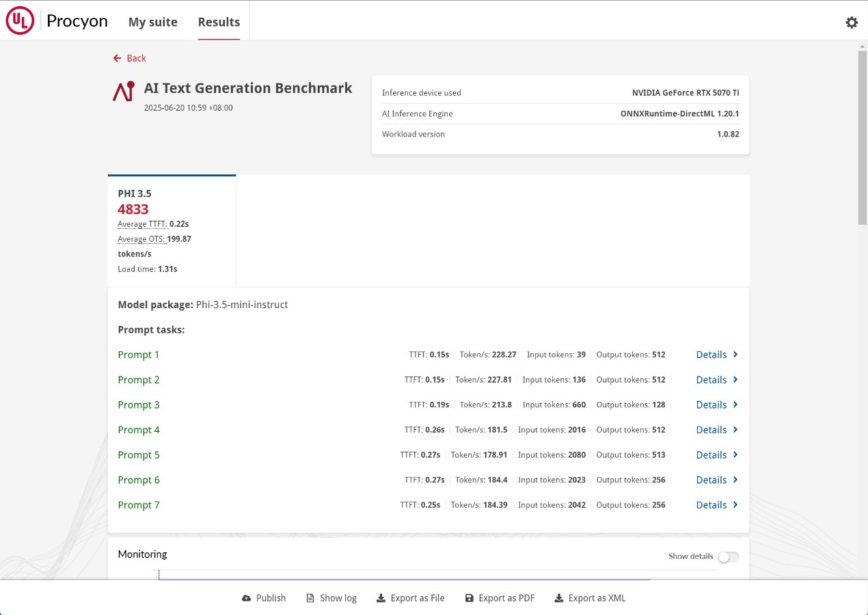
Task: Click the Publish cloud icon
Action: (x=247, y=598)
